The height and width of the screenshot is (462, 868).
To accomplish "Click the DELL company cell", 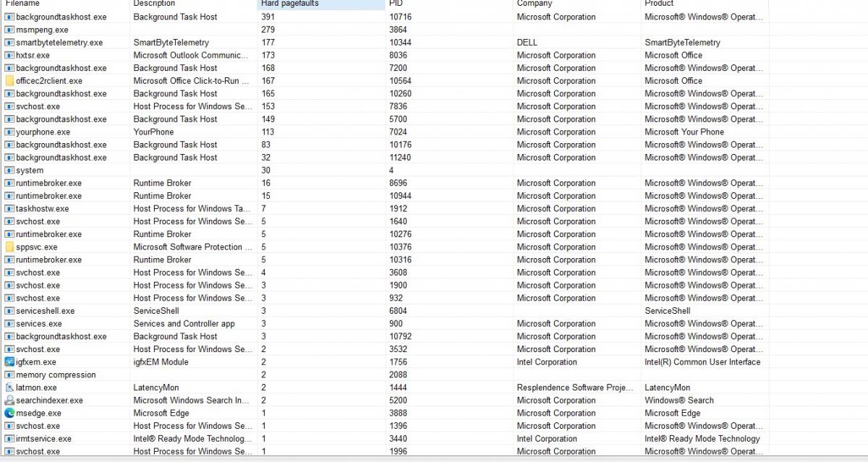I will pos(527,43).
